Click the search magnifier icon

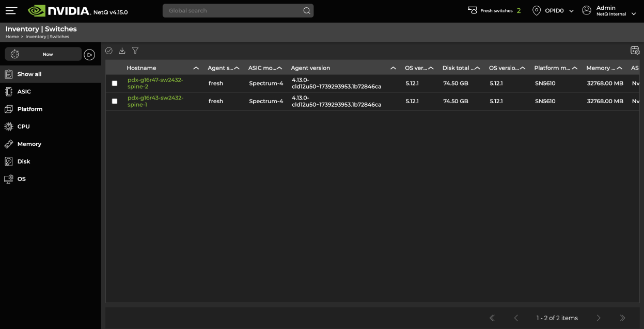click(x=307, y=10)
